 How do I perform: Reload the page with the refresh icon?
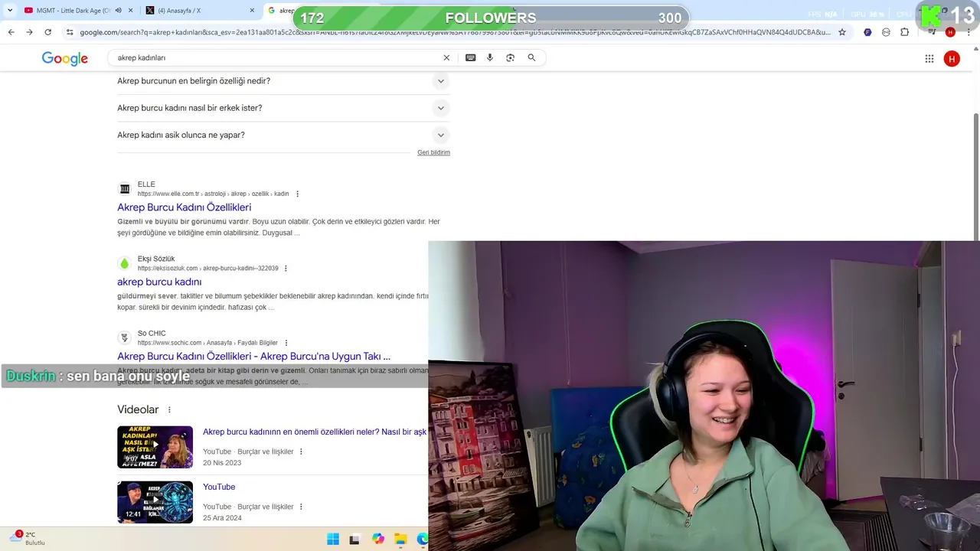47,32
